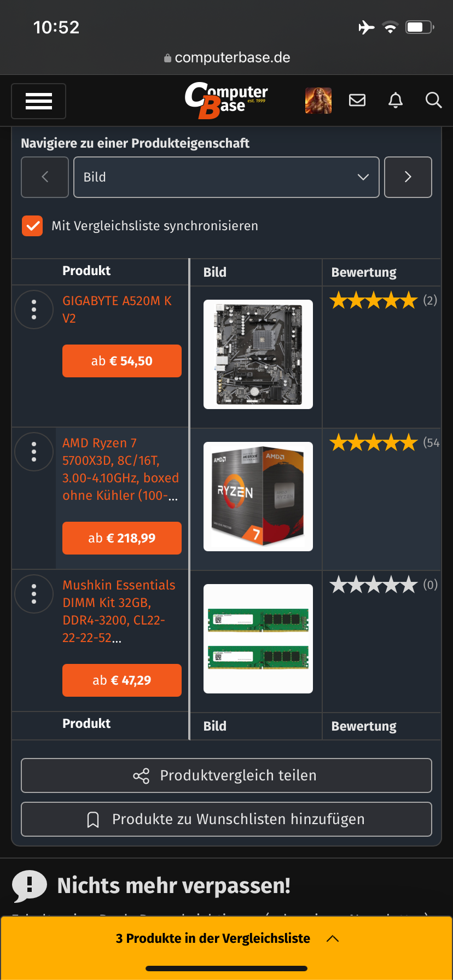Open the notifications bell icon

coord(396,100)
